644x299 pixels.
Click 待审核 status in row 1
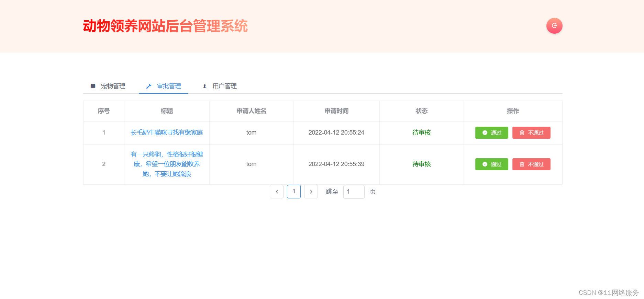(x=422, y=133)
